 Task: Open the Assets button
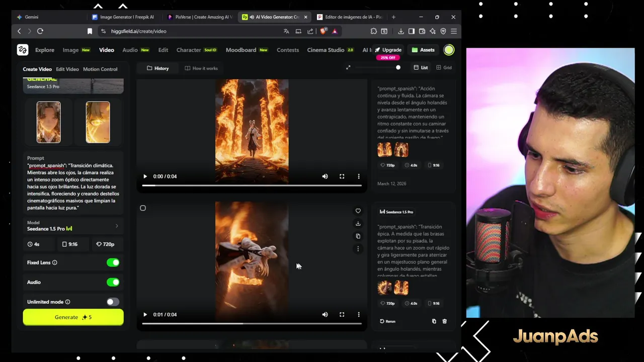tap(423, 50)
